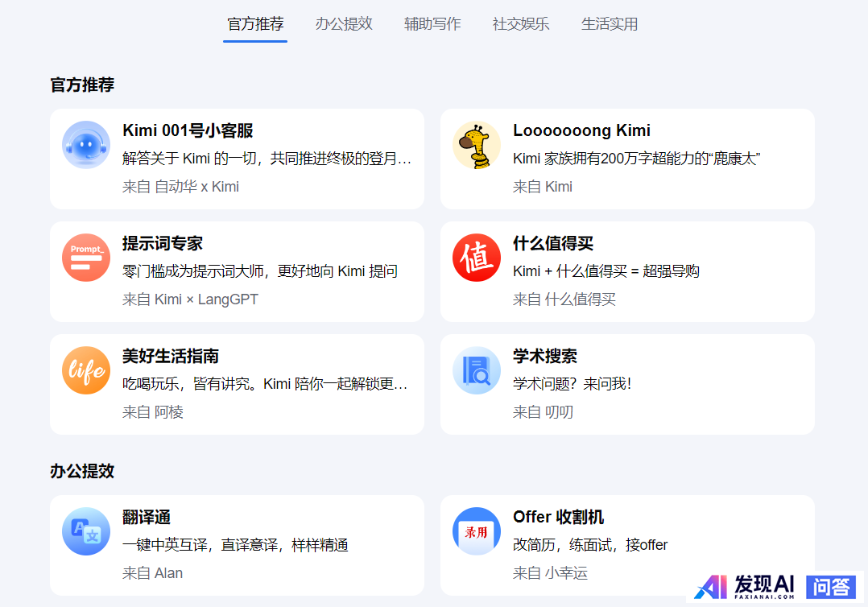Open the 美好生活指南 title
The image size is (868, 607).
[x=171, y=356]
